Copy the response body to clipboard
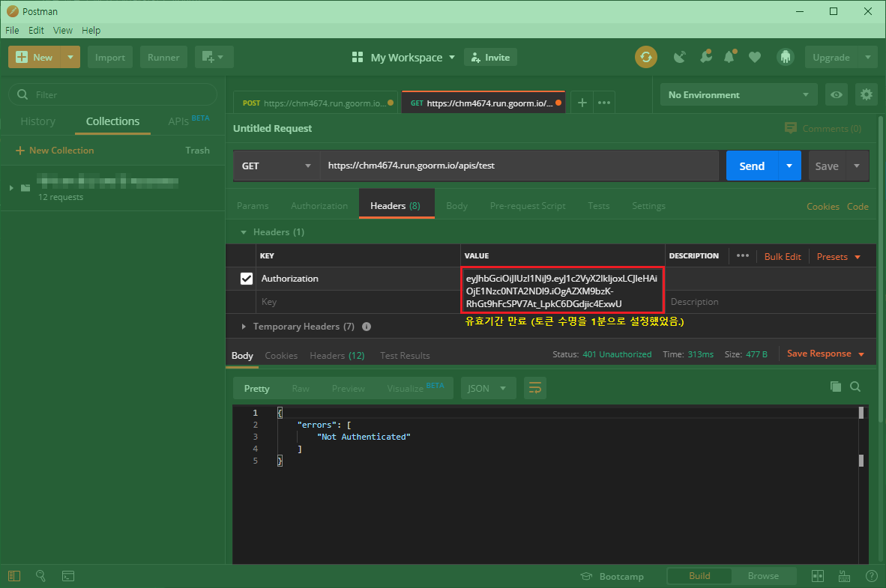 point(835,387)
